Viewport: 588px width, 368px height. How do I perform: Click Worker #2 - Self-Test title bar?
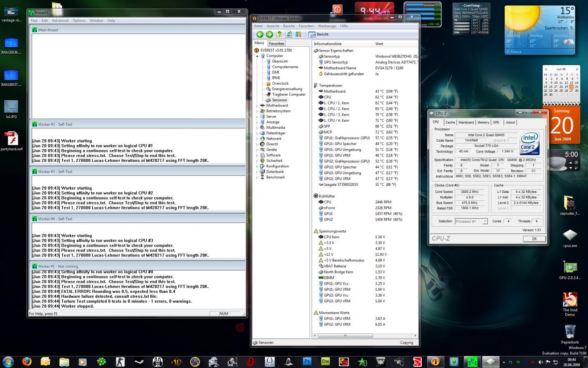tap(137, 124)
